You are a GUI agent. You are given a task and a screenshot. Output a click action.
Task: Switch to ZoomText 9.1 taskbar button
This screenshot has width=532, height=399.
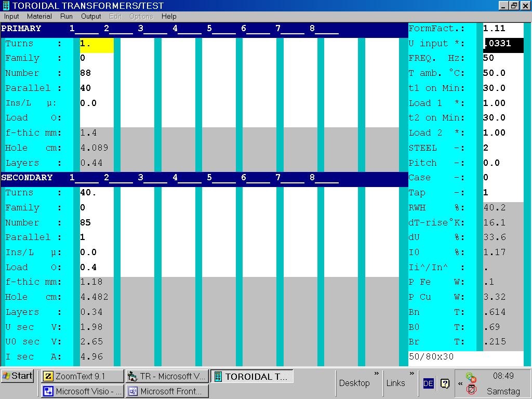tap(83, 376)
